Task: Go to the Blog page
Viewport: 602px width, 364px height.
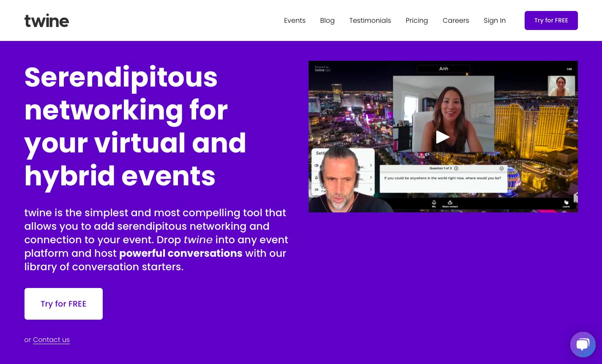Action: pyautogui.click(x=327, y=20)
